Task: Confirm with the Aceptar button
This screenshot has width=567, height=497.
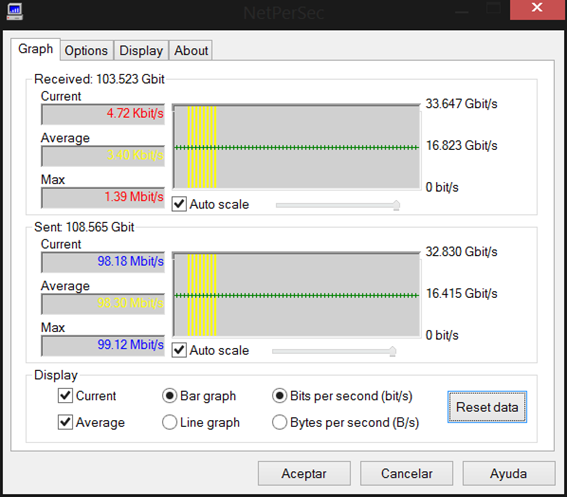Action: click(x=304, y=473)
